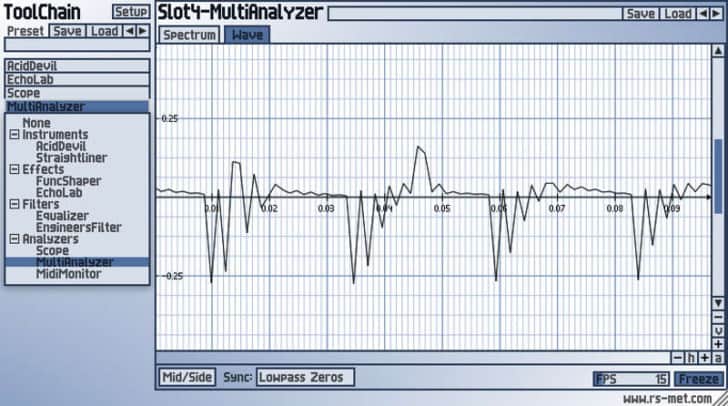Adjust the FPS slider

coord(631,379)
